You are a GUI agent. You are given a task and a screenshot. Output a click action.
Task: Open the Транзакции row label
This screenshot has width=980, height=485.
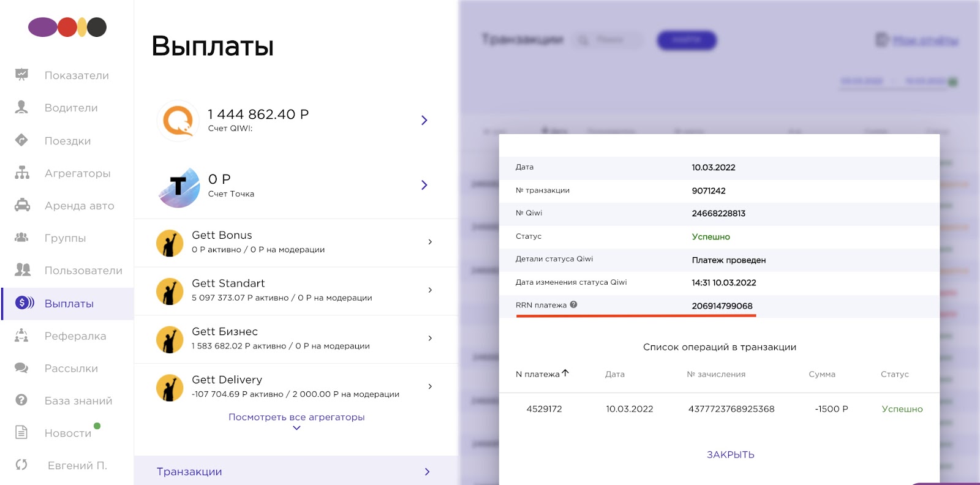click(x=189, y=472)
